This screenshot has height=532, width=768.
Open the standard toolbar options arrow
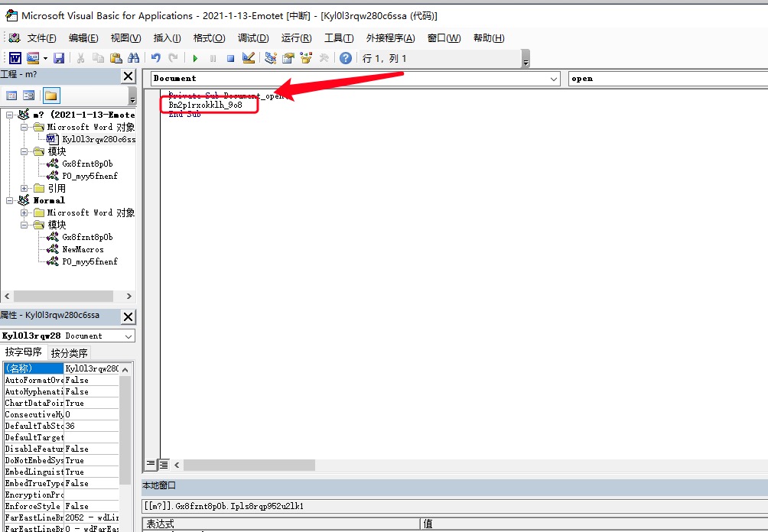526,59
